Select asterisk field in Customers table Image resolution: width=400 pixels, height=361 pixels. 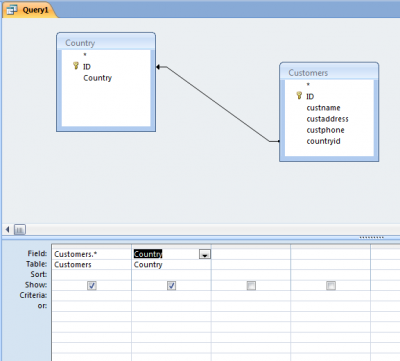[308, 85]
